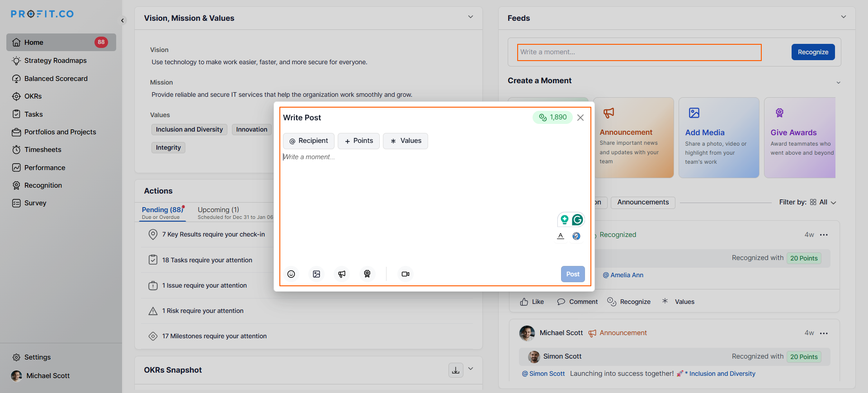Like the Amelia Ann recognition post
This screenshot has width=868, height=393.
tap(532, 302)
